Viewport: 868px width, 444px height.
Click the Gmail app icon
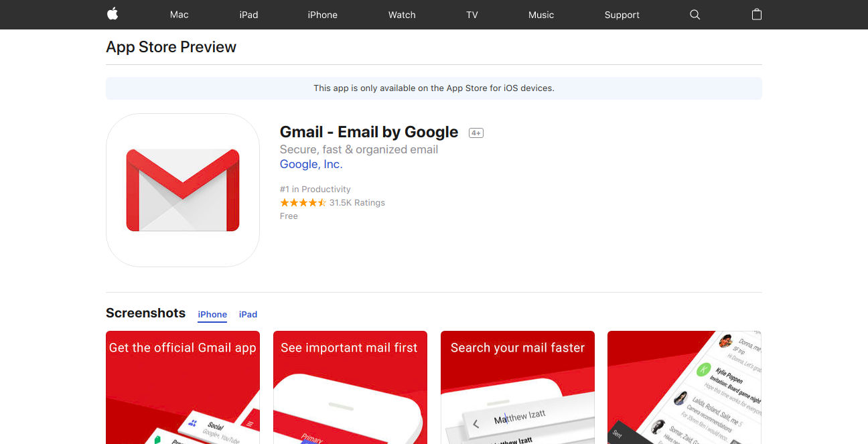tap(183, 190)
